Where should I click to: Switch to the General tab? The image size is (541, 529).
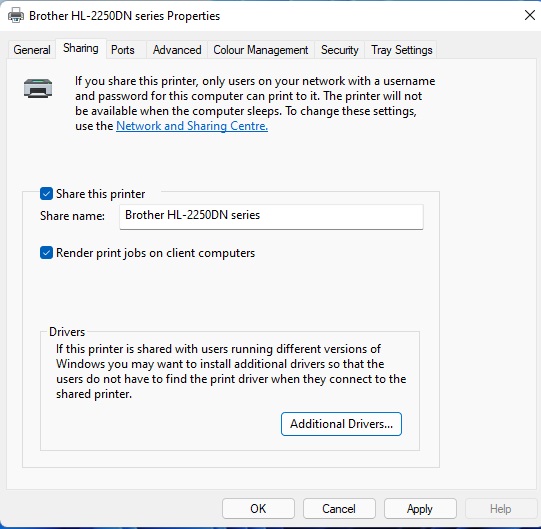pos(32,50)
